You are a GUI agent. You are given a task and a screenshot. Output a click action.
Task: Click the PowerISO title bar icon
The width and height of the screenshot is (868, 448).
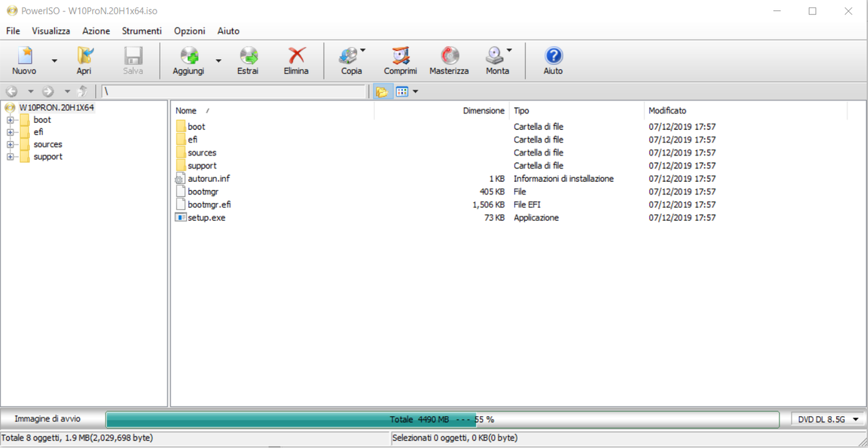tap(12, 11)
